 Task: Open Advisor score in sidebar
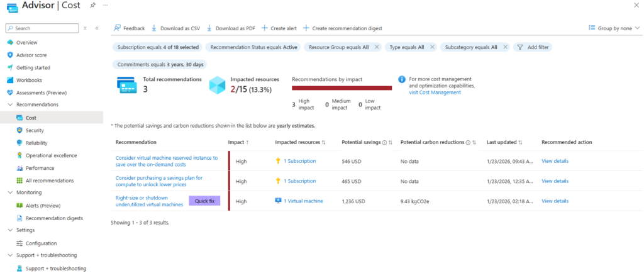coord(31,55)
